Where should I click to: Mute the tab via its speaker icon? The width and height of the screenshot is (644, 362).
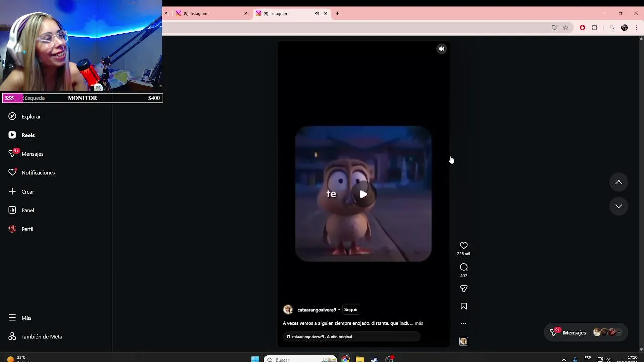click(x=317, y=13)
